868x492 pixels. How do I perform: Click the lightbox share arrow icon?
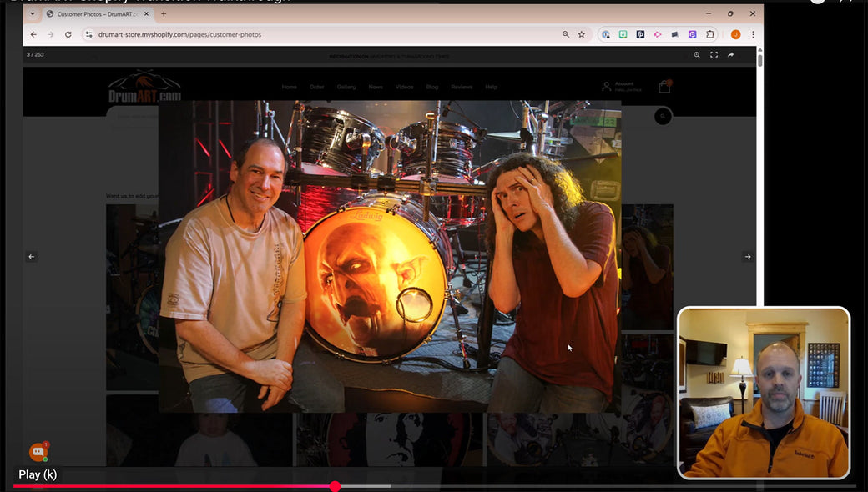pos(730,55)
